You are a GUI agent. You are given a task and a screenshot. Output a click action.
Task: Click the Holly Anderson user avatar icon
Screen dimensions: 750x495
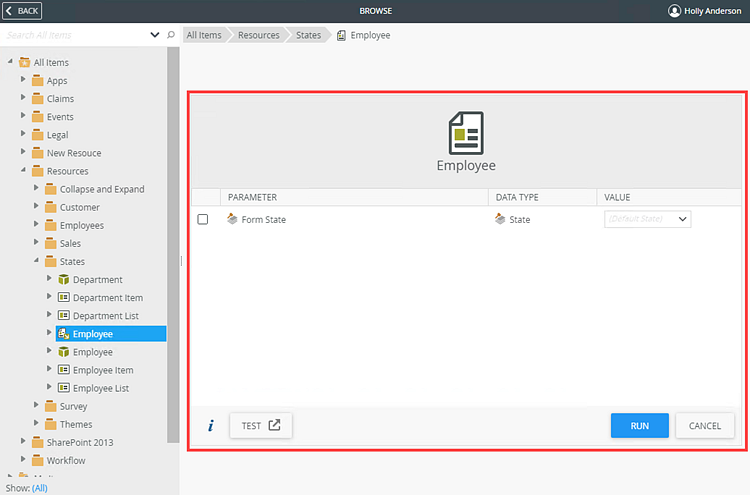(x=674, y=11)
